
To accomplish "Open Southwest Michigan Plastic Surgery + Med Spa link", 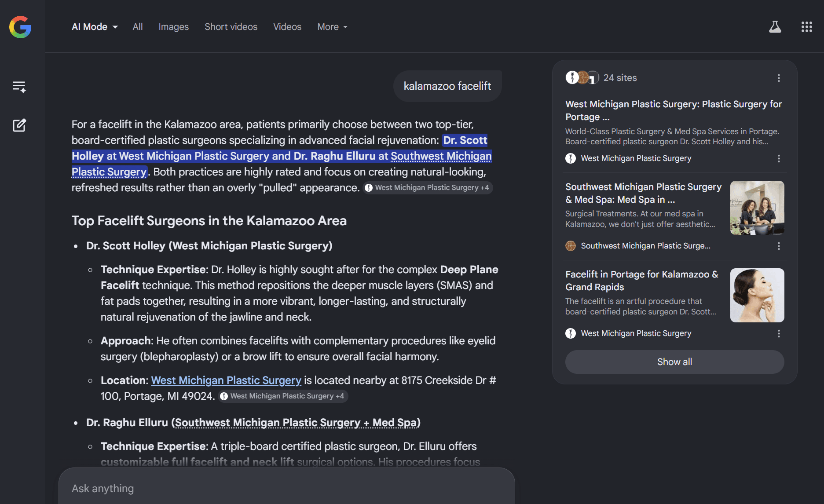I will point(296,423).
